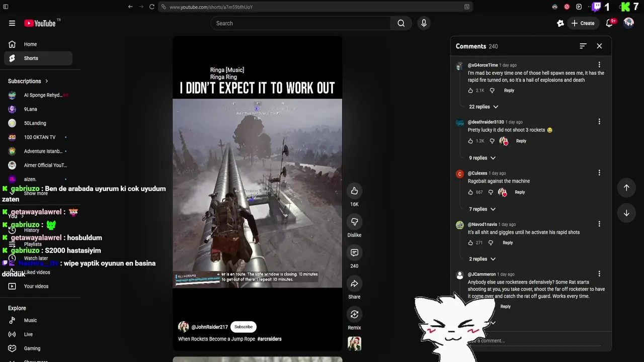Like the Short with thumbs up

354,191
